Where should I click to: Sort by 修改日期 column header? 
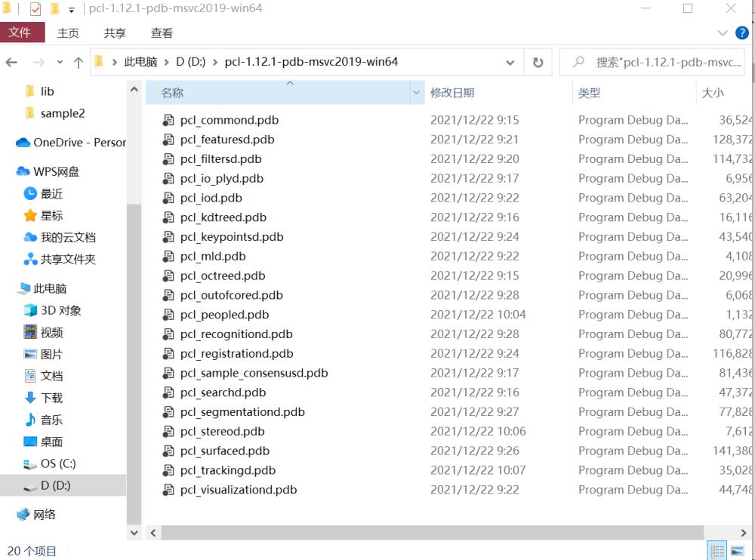pos(452,93)
